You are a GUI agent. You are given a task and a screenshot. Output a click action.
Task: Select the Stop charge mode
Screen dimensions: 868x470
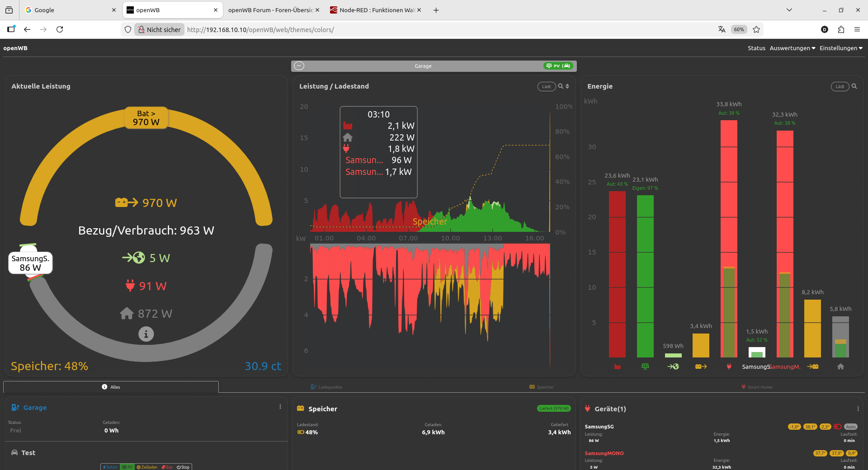[183, 467]
